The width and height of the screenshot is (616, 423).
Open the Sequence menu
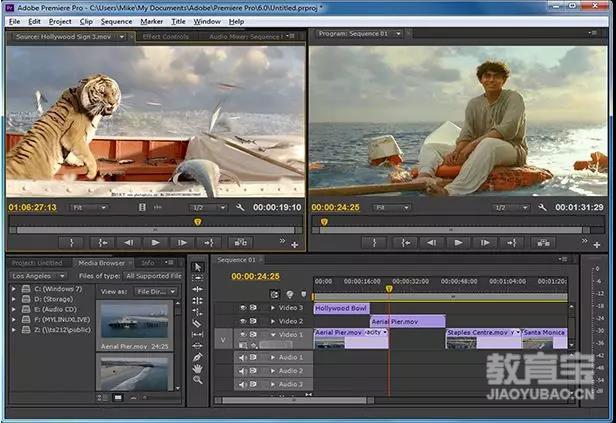pyautogui.click(x=116, y=22)
